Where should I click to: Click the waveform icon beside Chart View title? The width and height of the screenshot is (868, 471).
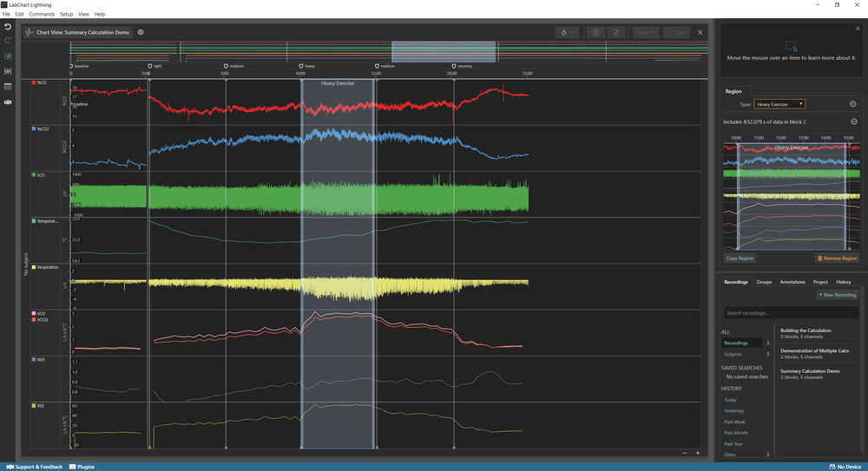click(30, 32)
